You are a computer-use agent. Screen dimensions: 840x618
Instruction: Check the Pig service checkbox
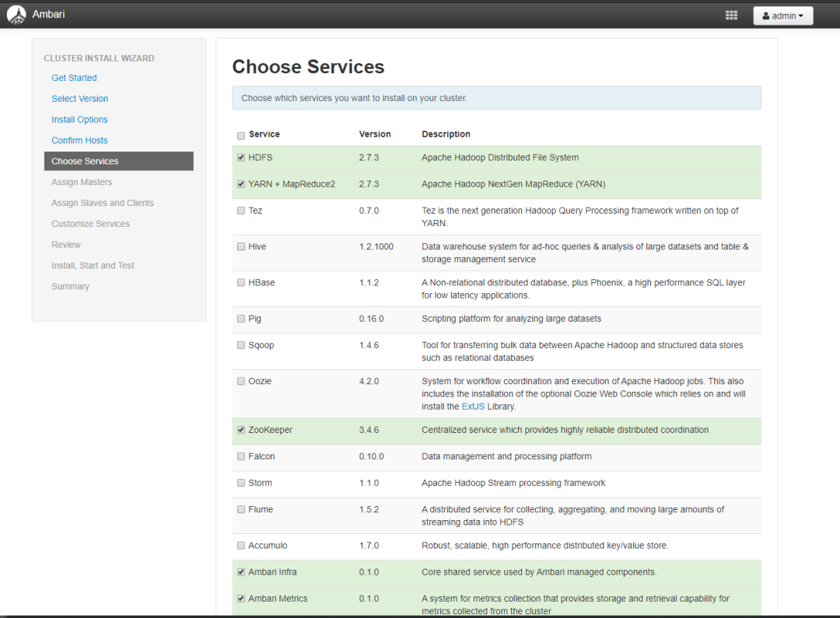pos(241,319)
